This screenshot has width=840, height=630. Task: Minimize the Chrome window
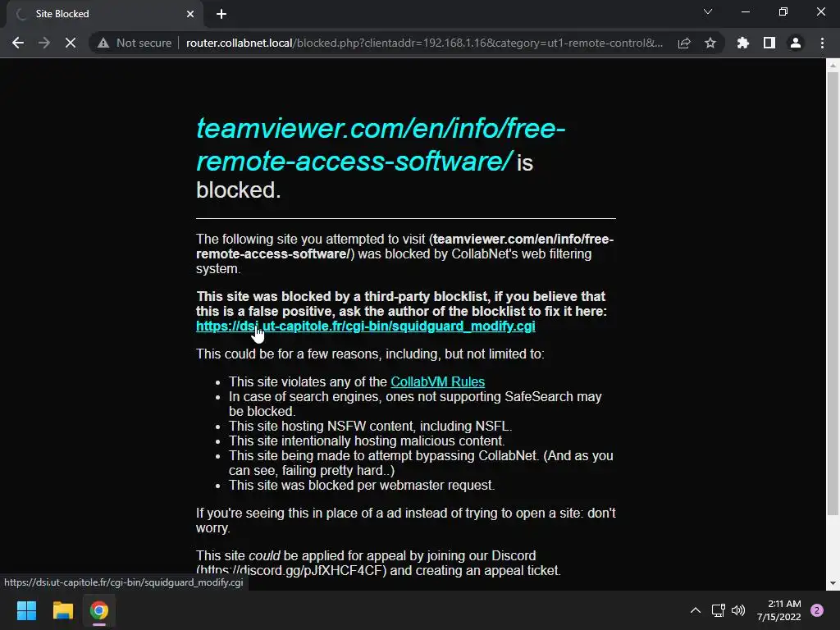tap(745, 11)
